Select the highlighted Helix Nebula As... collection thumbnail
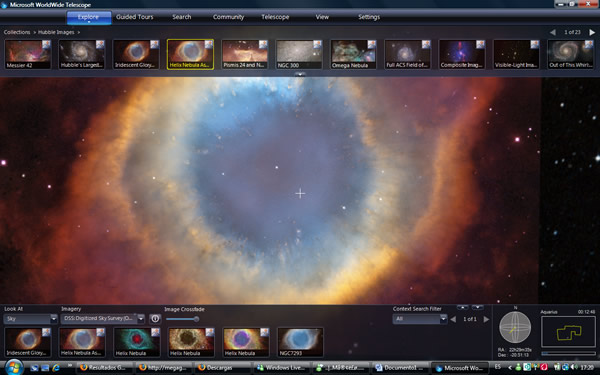The height and width of the screenshot is (375, 600). (x=191, y=54)
